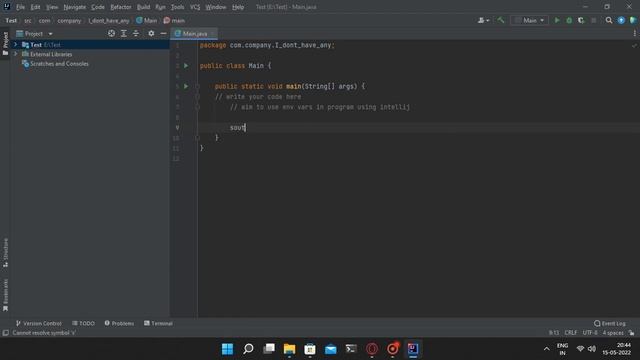Show hidden system tray icons
Image resolution: width=640 pixels, height=360 pixels.
pyautogui.click(x=547, y=349)
